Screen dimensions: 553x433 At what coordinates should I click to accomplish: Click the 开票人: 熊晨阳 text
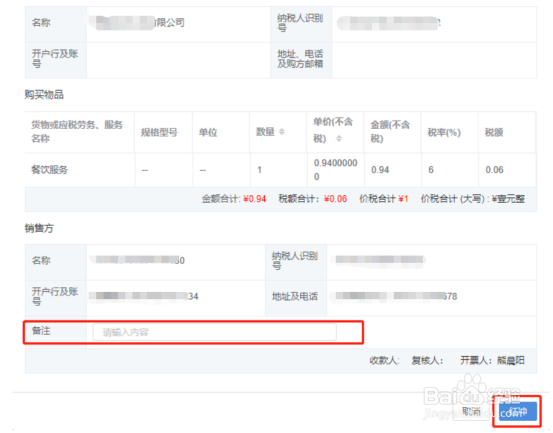[492, 360]
